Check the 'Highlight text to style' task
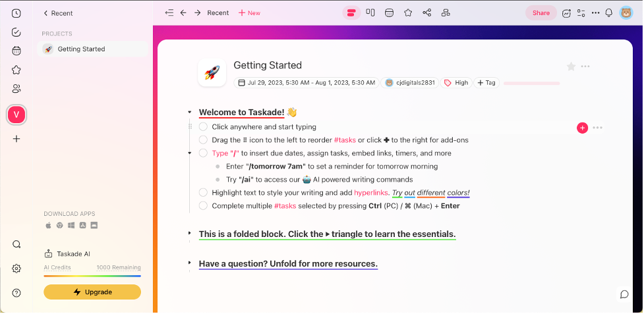This screenshot has width=644, height=314. [x=203, y=192]
